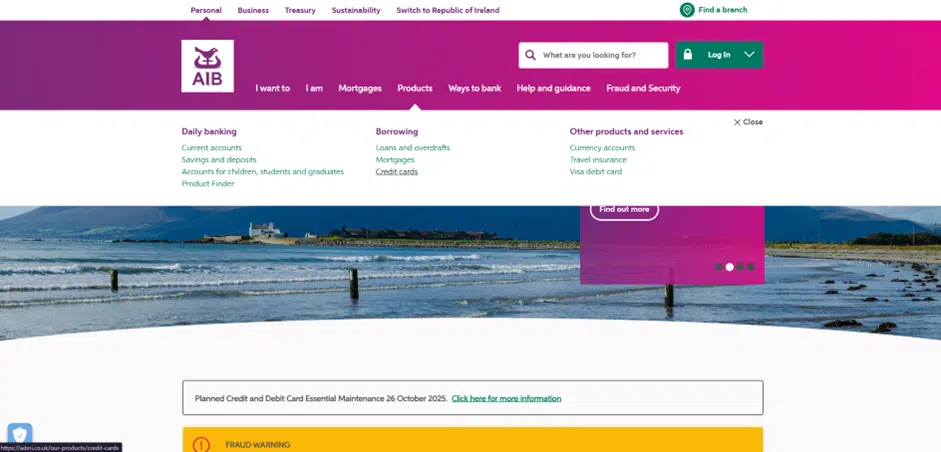
Task: Expand the Help and guidance menu
Action: tap(553, 88)
